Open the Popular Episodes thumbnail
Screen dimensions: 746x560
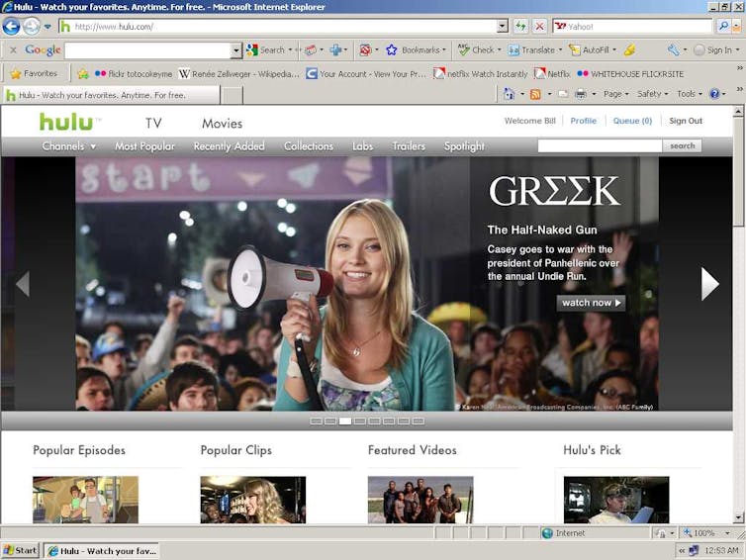tap(85, 500)
